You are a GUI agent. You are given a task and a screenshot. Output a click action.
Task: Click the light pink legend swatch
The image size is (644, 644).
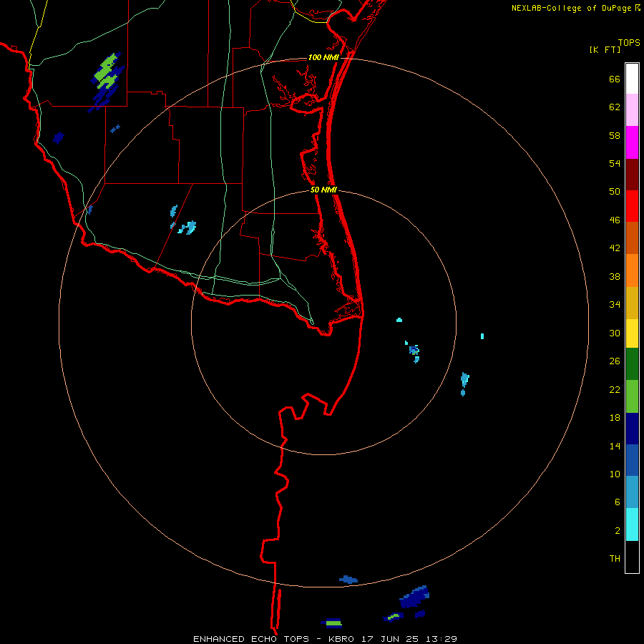tap(632, 110)
